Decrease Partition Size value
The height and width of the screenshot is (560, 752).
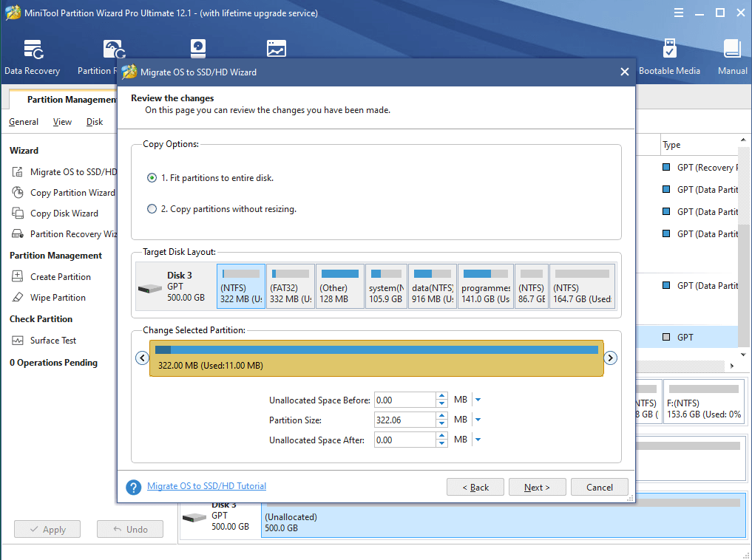tap(441, 424)
